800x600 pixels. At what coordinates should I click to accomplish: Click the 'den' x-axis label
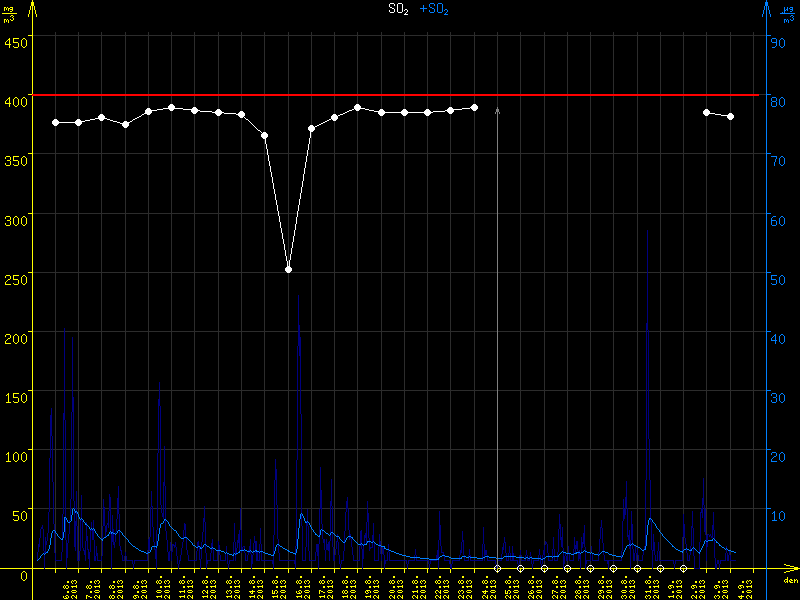(x=789, y=580)
